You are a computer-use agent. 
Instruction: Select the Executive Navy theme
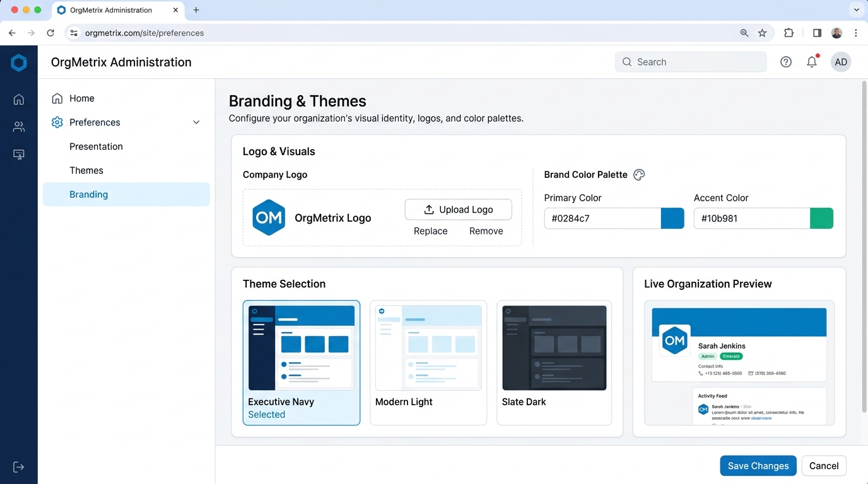click(x=302, y=363)
